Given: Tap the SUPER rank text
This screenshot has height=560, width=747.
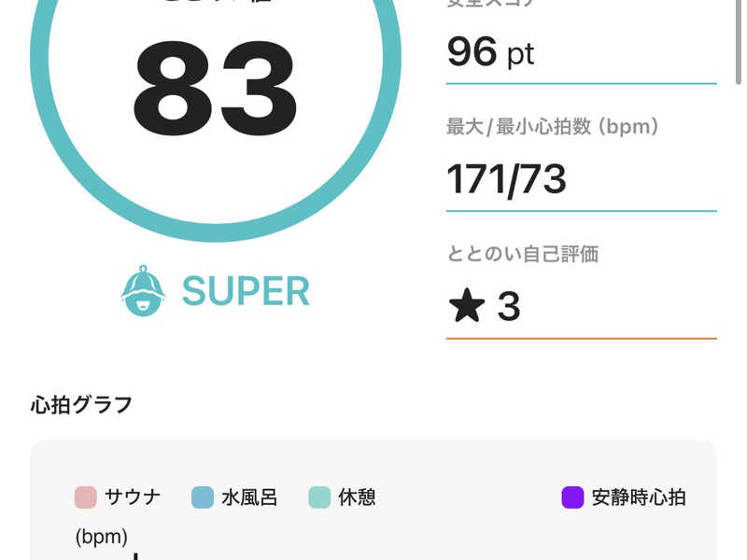Looking at the screenshot, I should tap(246, 291).
